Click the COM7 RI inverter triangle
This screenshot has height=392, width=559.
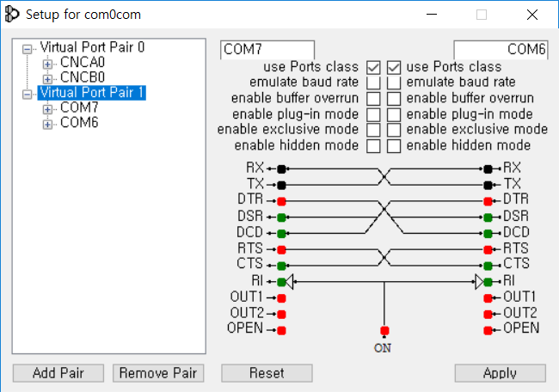pos(290,282)
